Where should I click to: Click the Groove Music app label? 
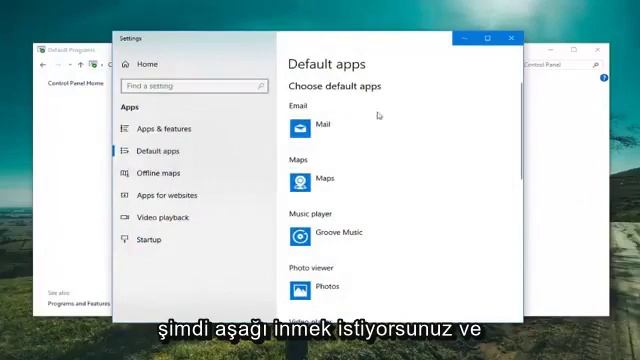339,232
